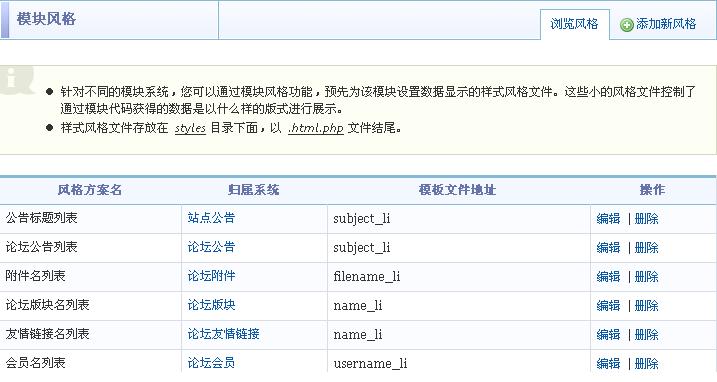The height and width of the screenshot is (382, 717).
Task: Delete the 论坛版块名列表 style
Action: [x=647, y=306]
